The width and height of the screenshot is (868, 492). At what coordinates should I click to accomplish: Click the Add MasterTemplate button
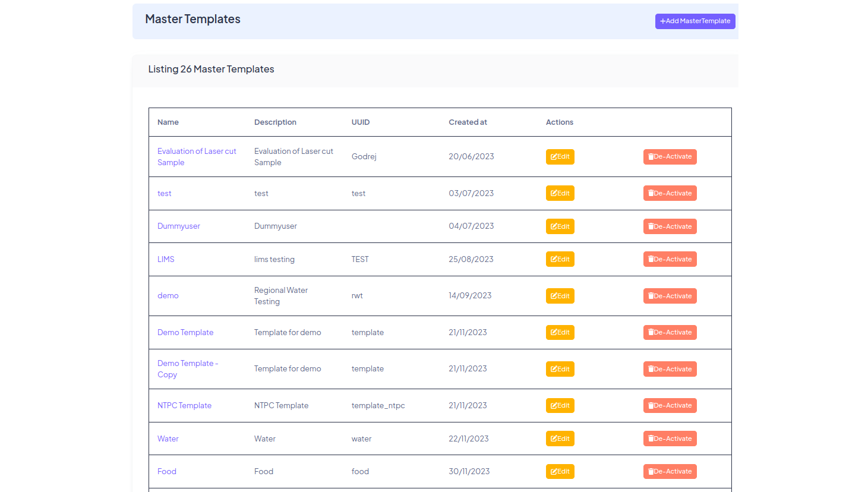tap(695, 21)
